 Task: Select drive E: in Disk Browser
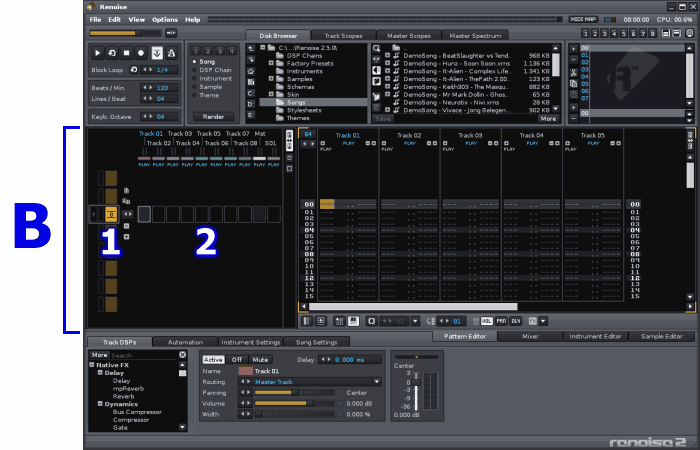coord(251,115)
